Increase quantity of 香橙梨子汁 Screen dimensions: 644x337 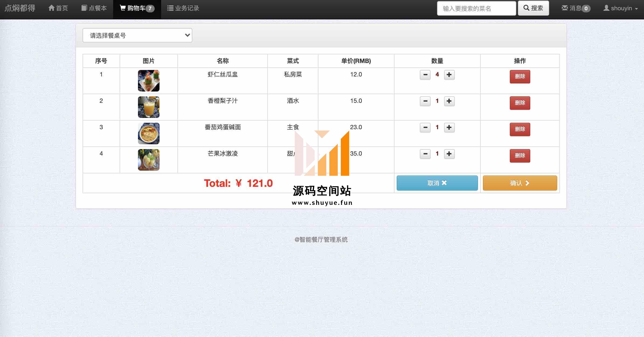click(449, 101)
